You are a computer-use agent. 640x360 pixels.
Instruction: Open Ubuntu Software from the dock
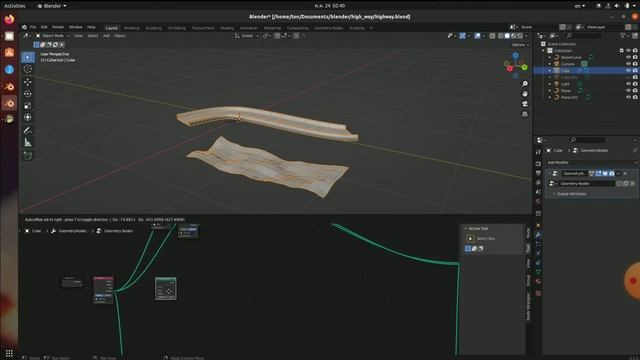[x=9, y=53]
